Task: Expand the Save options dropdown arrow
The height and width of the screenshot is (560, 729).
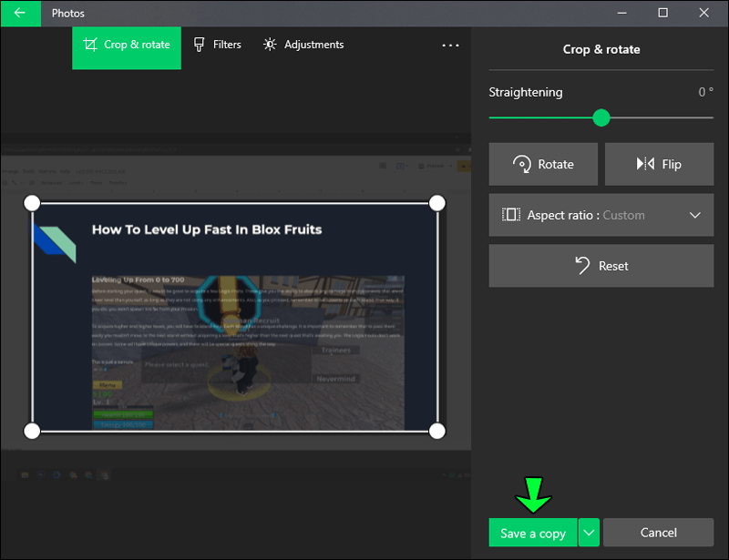Action: tap(589, 533)
